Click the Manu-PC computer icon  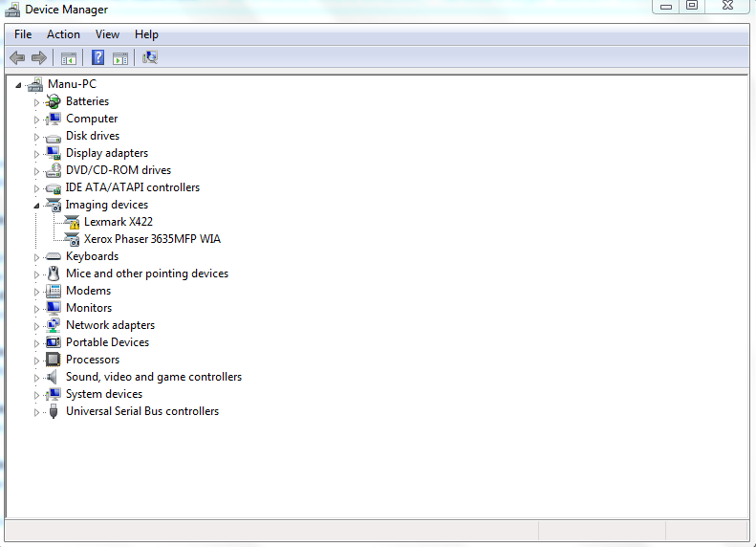pos(35,84)
